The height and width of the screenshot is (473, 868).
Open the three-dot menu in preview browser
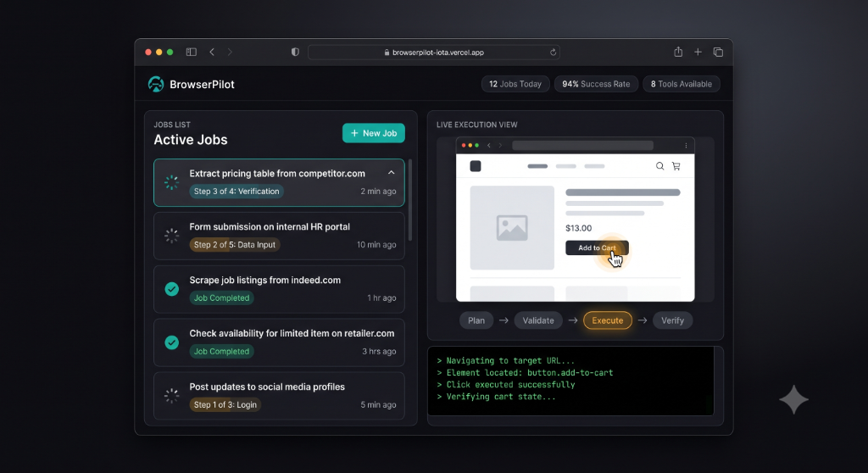pos(686,146)
